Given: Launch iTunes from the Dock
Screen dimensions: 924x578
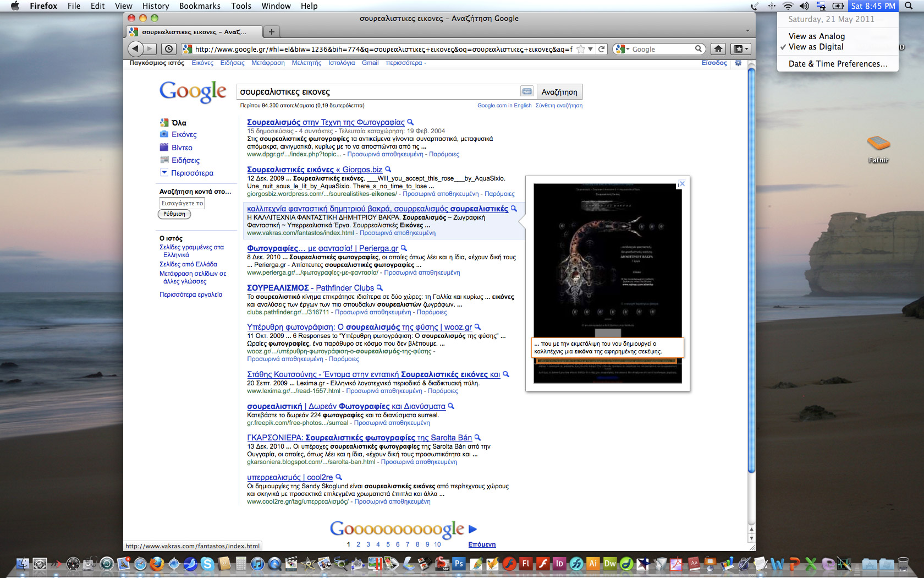Looking at the screenshot, I should [257, 564].
